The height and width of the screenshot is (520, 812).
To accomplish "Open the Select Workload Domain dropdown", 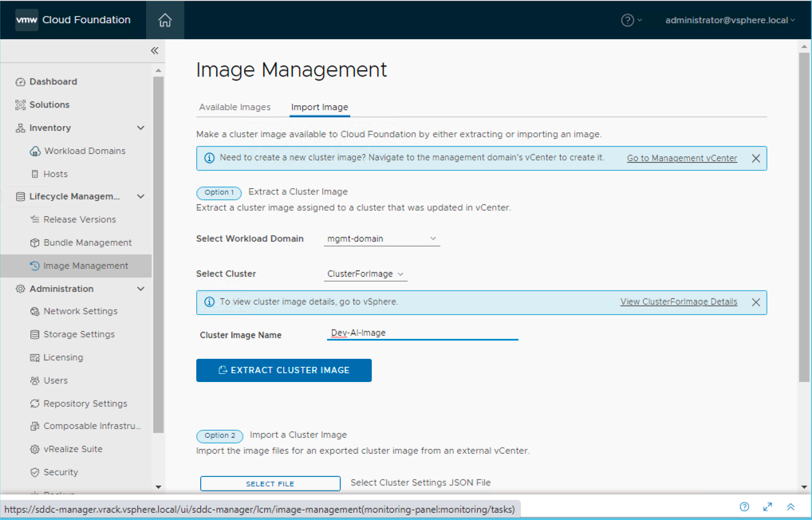I will pyautogui.click(x=382, y=238).
